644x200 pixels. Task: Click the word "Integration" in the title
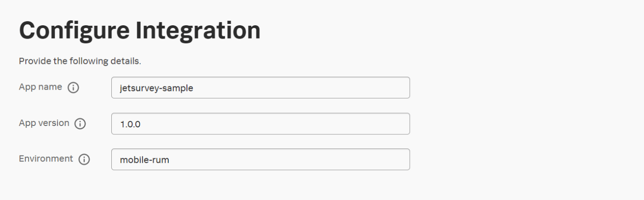point(198,31)
